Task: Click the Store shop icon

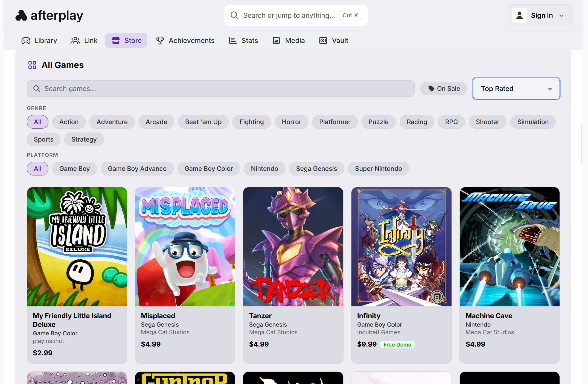Action: (116, 40)
